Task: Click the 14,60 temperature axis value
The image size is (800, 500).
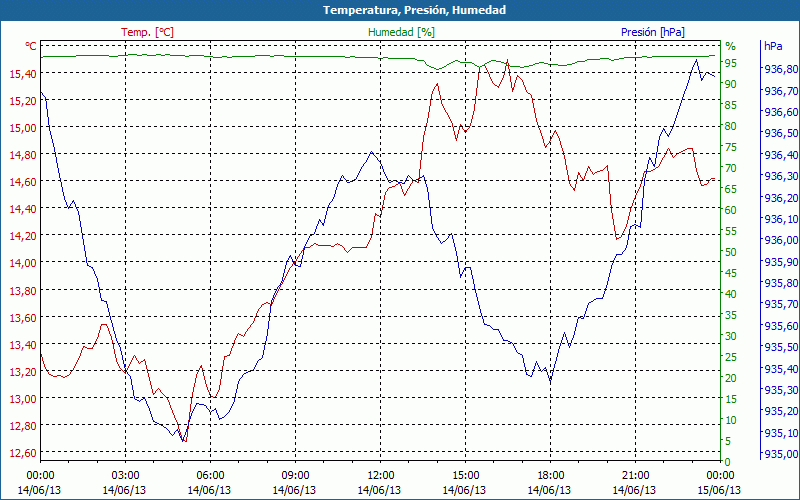Action: [x=23, y=182]
